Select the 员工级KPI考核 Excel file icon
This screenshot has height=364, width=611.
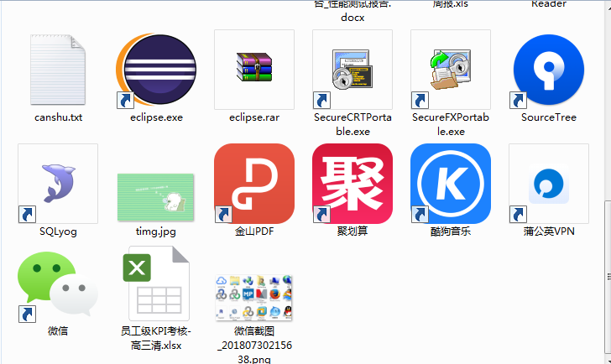156,283
